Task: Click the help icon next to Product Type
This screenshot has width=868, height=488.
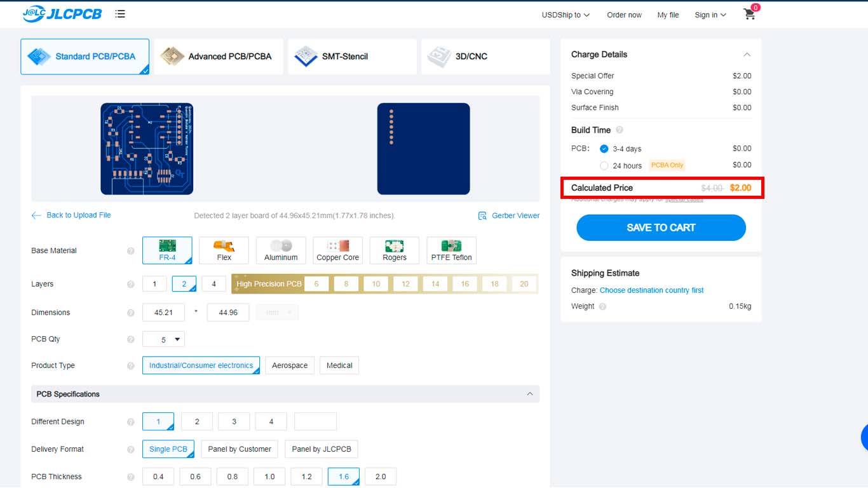Action: pyautogui.click(x=131, y=366)
